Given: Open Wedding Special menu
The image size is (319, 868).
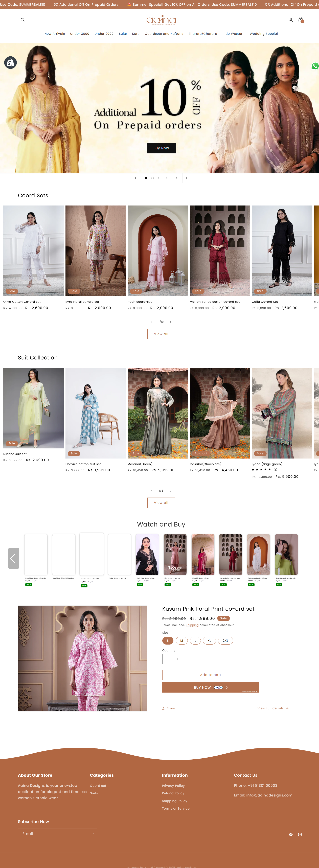Looking at the screenshot, I should (264, 34).
